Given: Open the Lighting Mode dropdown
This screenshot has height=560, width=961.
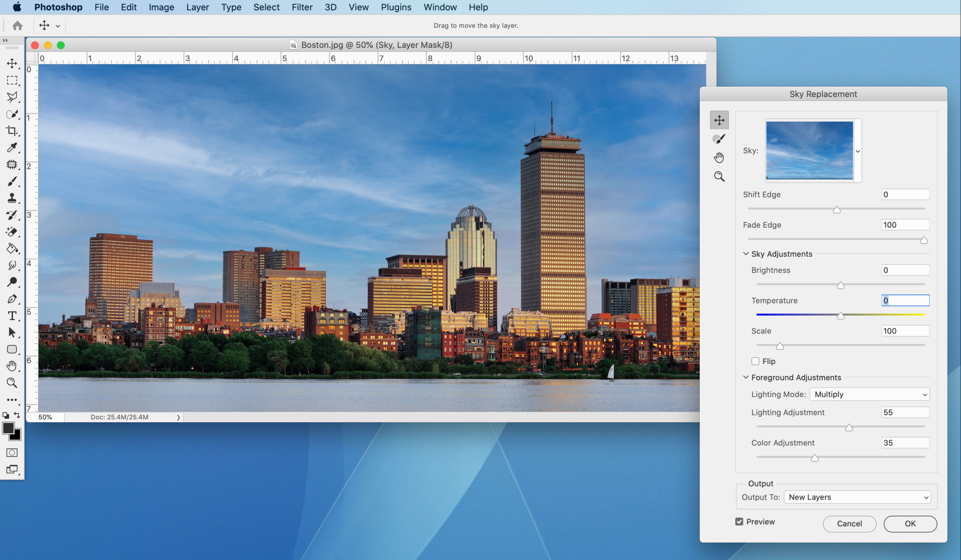Looking at the screenshot, I should tap(869, 394).
